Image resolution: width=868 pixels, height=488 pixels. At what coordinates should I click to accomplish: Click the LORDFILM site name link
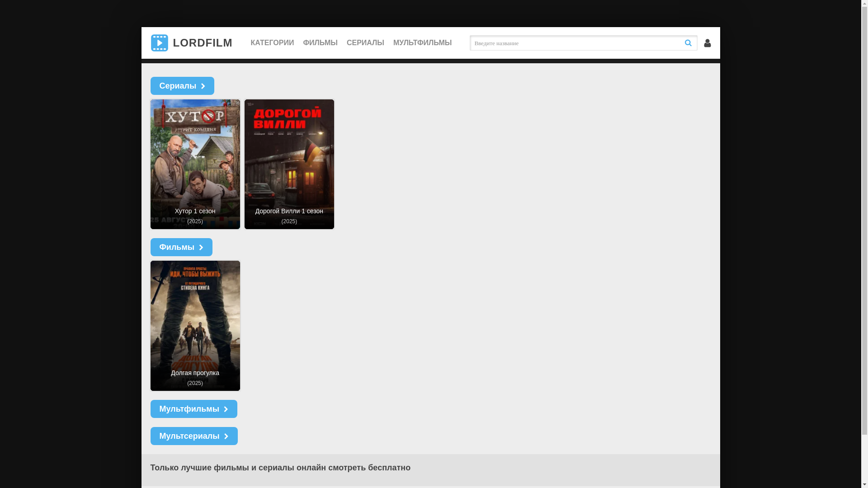[x=202, y=43]
